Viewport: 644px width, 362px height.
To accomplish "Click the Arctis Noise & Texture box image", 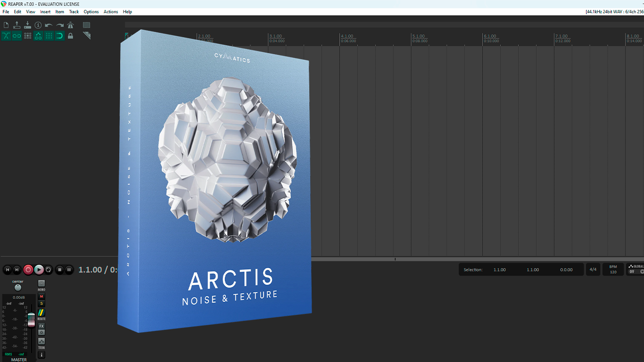I will 215,181.
